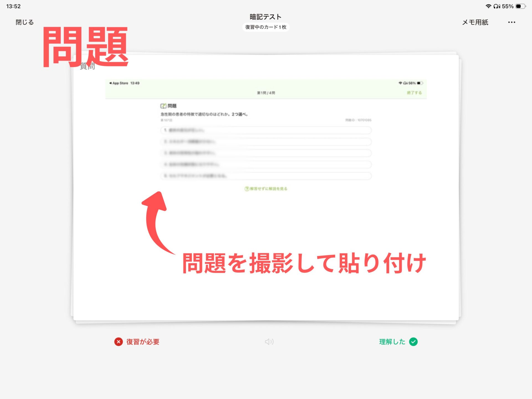Viewport: 532px width, 399px height.
Task: Mark card as 復習が必要
Action: pos(142,342)
